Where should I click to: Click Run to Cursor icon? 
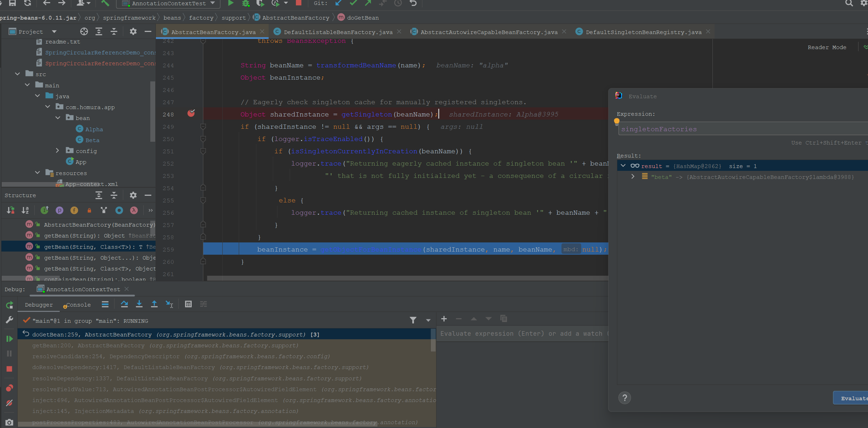169,304
